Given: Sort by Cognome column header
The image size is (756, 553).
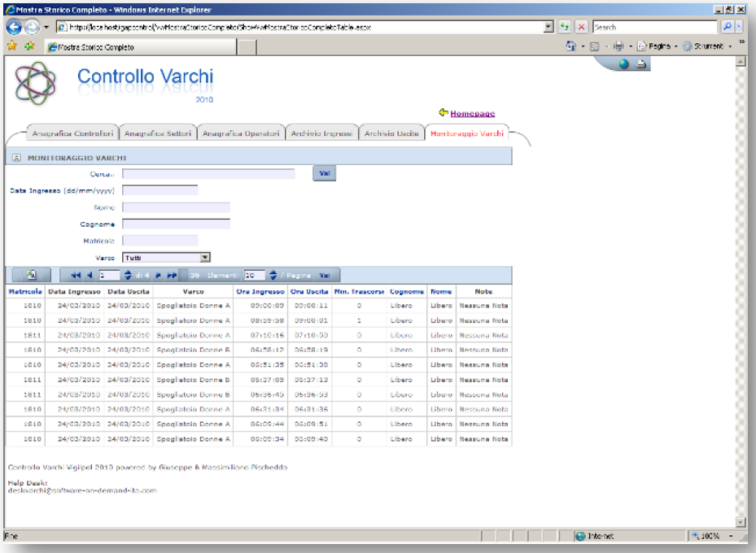Looking at the screenshot, I should [x=406, y=291].
